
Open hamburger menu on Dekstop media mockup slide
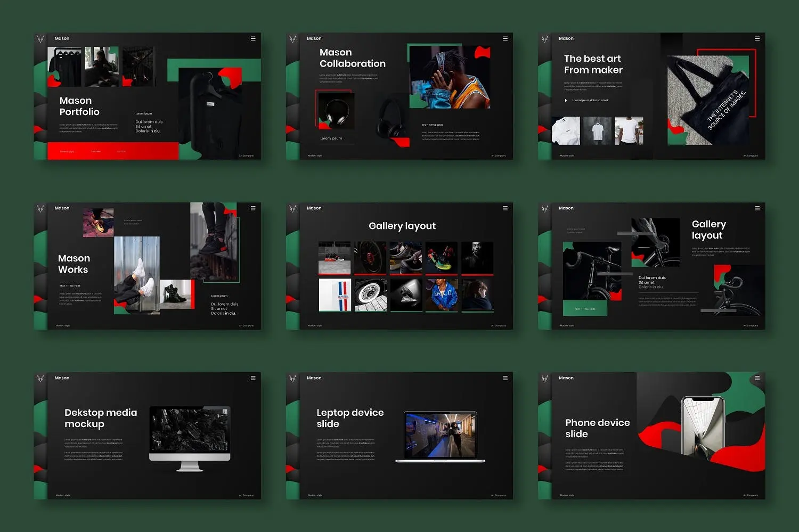[253, 378]
